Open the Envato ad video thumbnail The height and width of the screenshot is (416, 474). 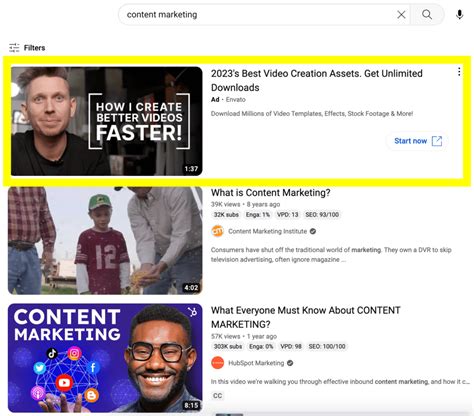coord(107,121)
